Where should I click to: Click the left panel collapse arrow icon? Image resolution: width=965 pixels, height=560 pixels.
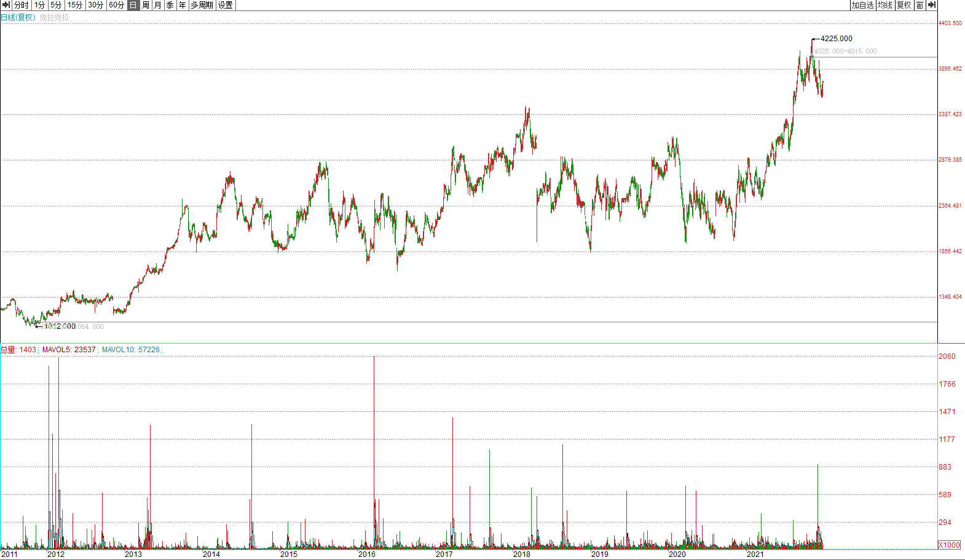coord(6,5)
